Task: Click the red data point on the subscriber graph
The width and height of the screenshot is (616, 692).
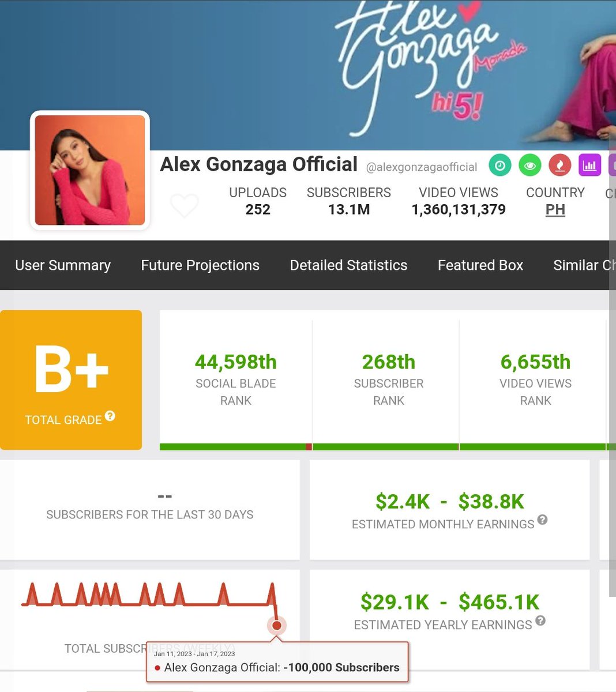Action: pyautogui.click(x=277, y=625)
